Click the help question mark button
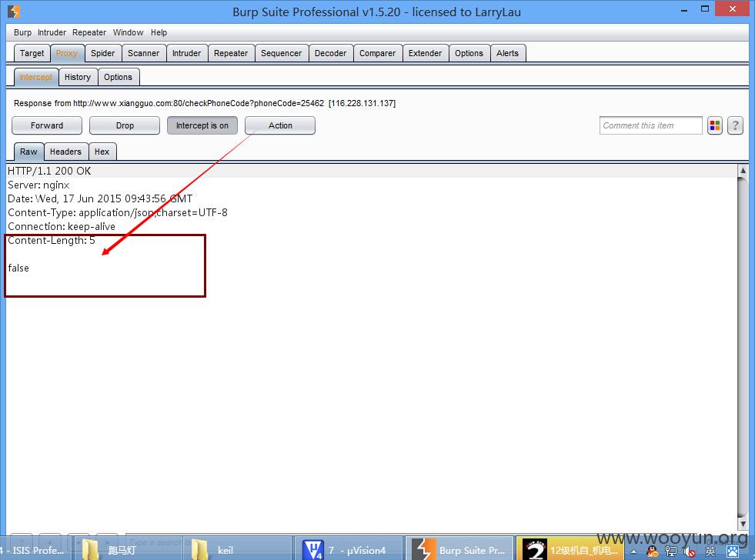This screenshot has height=560, width=755. [735, 125]
